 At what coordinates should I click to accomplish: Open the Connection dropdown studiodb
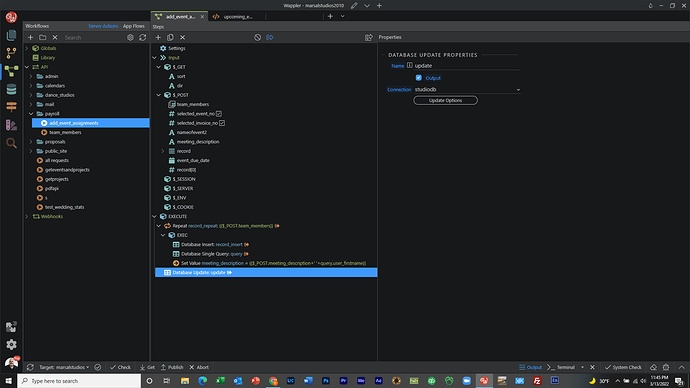click(467, 89)
